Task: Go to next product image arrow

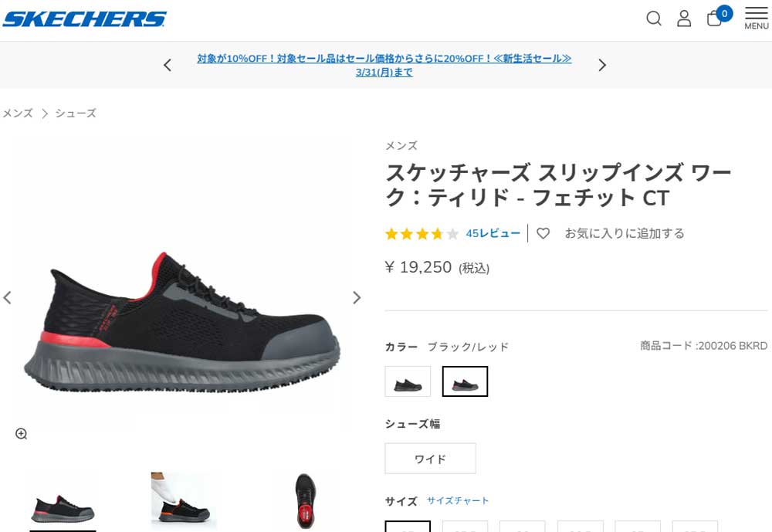Action: pos(357,297)
